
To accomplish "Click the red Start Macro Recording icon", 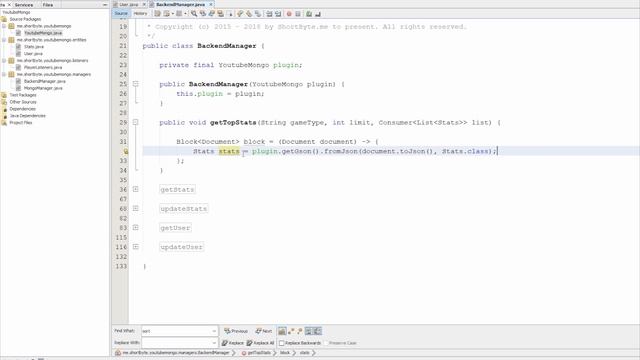I will click(x=289, y=13).
